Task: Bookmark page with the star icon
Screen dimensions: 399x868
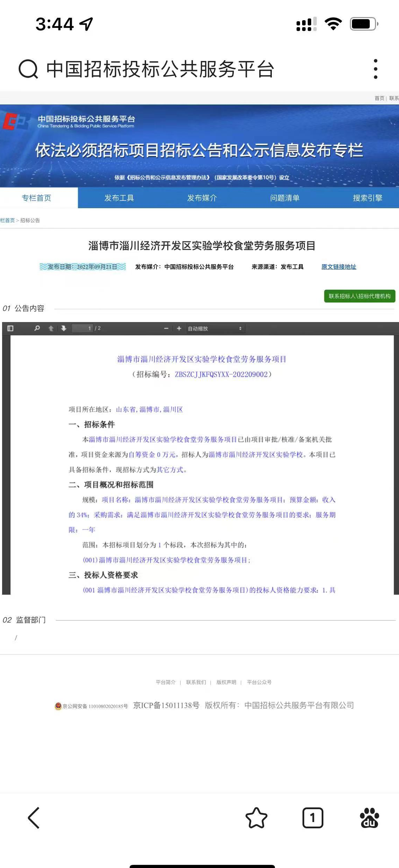Action: 256,818
